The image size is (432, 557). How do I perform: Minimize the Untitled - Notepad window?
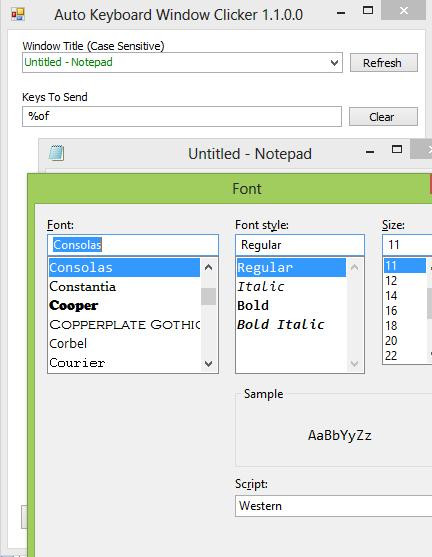pos(370,152)
